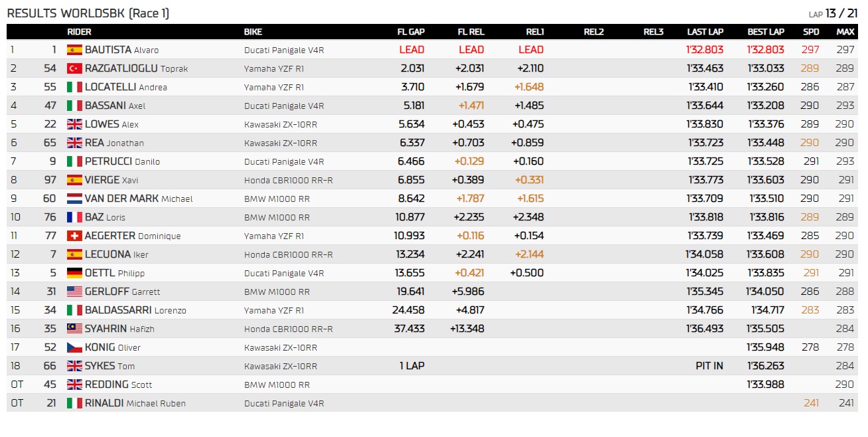Click Vierge's bike Honda CBR1000 RR-R
This screenshot has height=437, width=868.
coord(289,180)
